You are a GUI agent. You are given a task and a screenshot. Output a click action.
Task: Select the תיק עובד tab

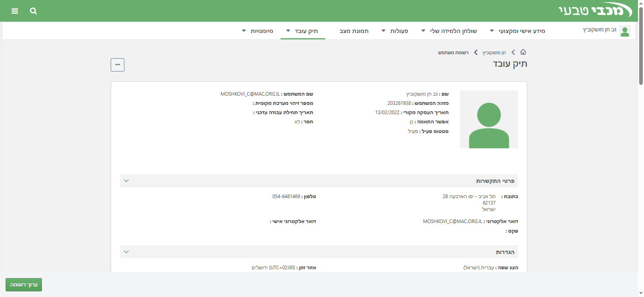(303, 31)
